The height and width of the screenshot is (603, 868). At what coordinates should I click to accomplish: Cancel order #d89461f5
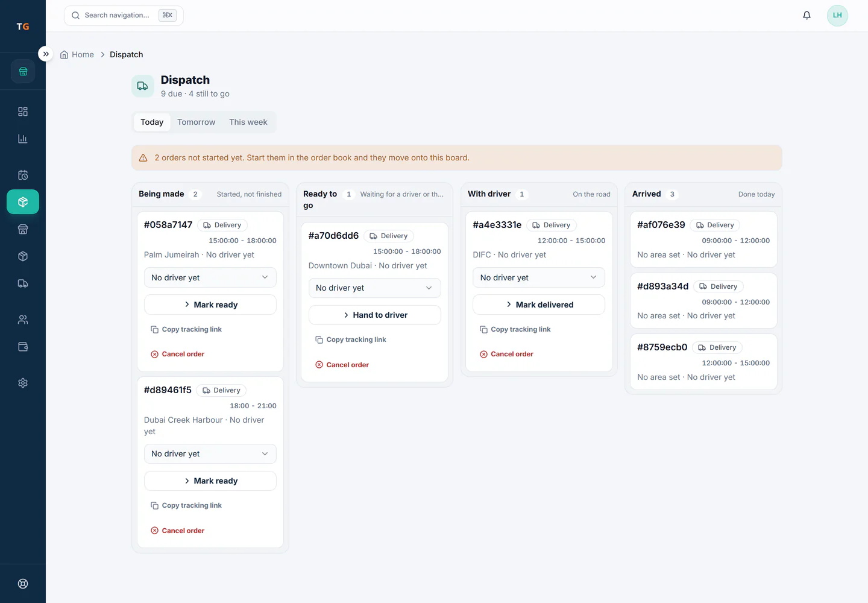point(178,531)
